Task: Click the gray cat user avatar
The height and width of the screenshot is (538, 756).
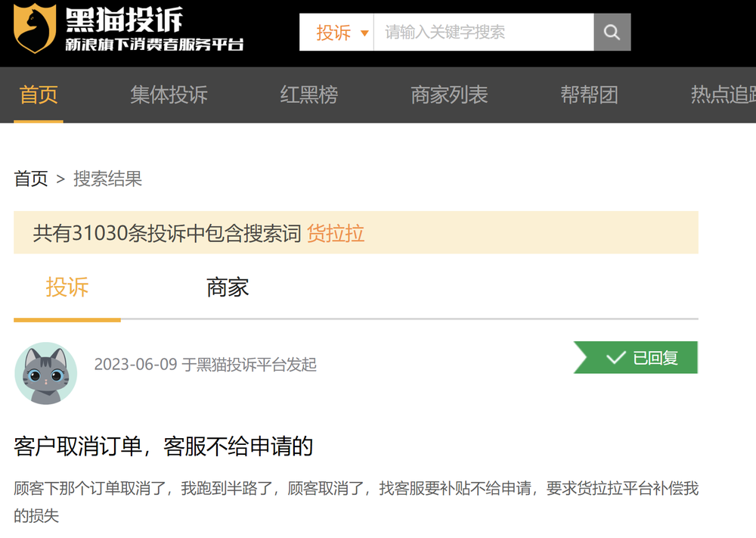Action: [46, 373]
